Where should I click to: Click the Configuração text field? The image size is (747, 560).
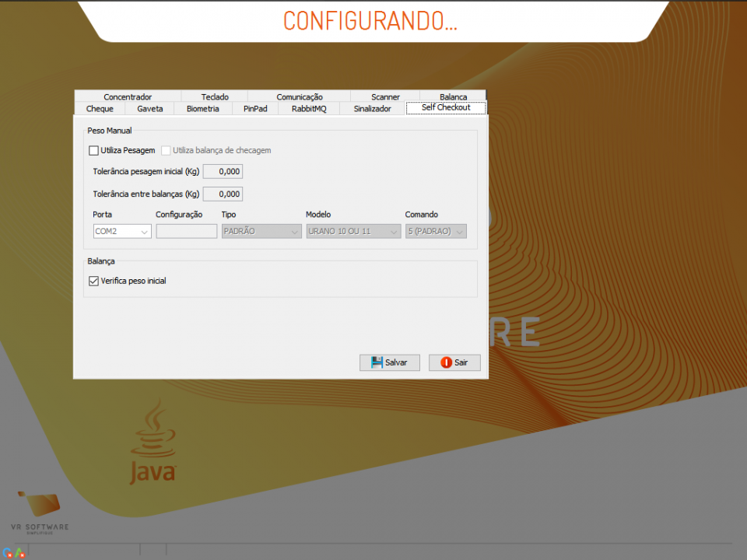(x=186, y=232)
